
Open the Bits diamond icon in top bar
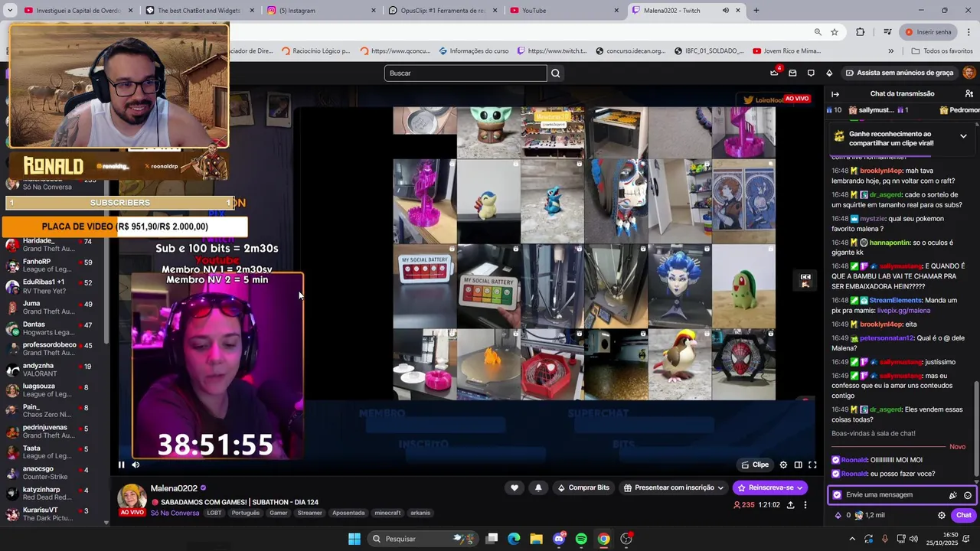pos(829,73)
